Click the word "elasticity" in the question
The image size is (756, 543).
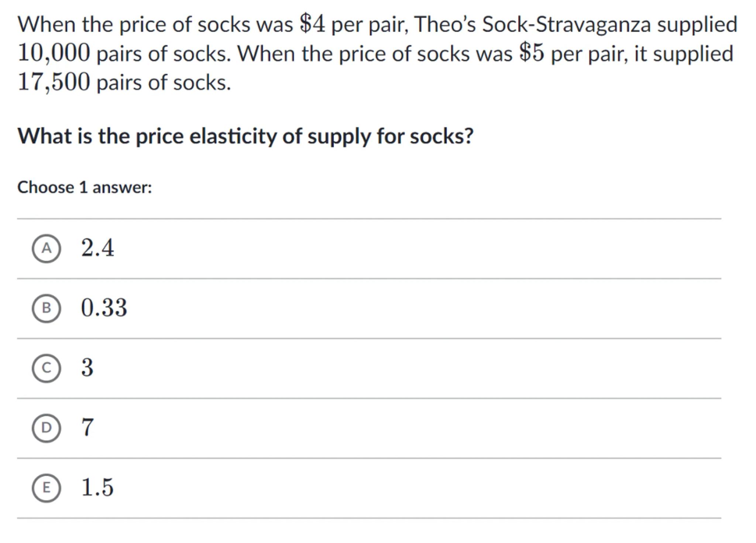tap(233, 136)
